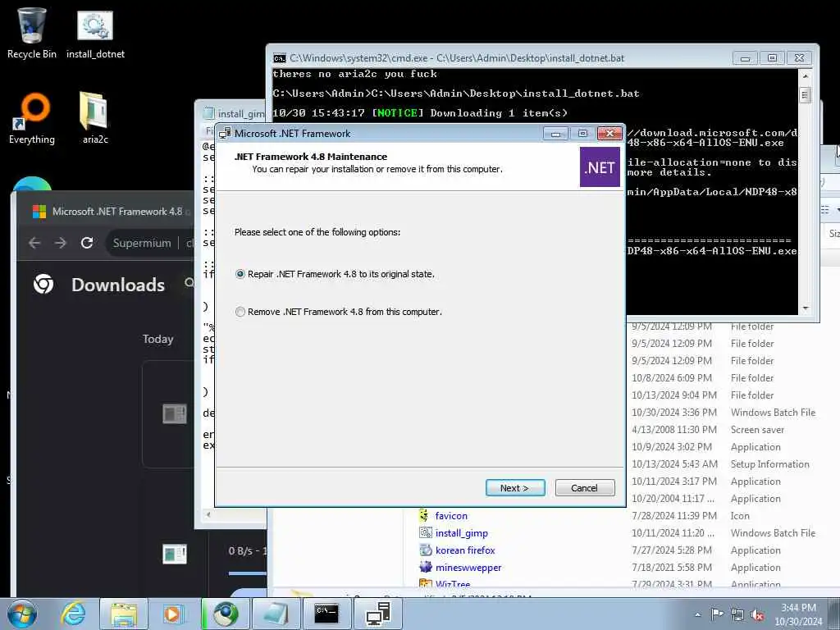Click Icon type cell in Explorer
The height and width of the screenshot is (630, 840).
tap(740, 516)
